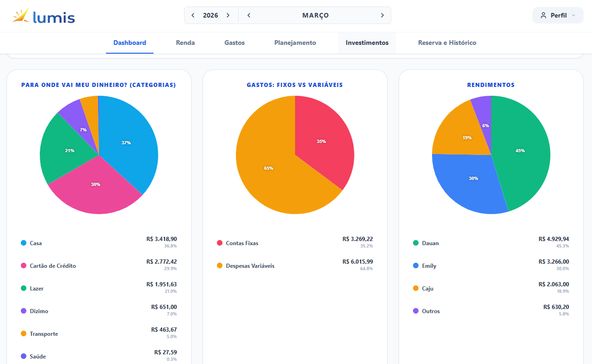Image resolution: width=592 pixels, height=364 pixels.
Task: Select the Investimentos tab
Action: (x=367, y=43)
